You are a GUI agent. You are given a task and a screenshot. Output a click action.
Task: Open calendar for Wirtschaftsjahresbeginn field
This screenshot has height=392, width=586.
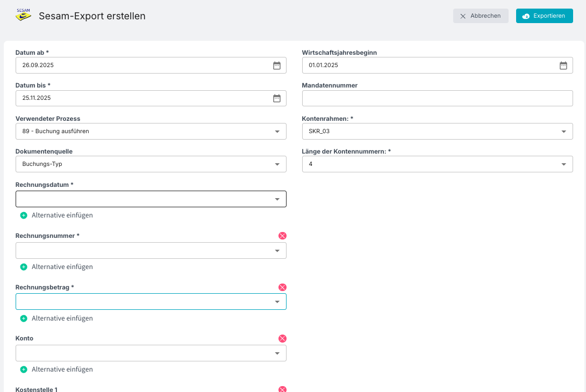pos(563,66)
